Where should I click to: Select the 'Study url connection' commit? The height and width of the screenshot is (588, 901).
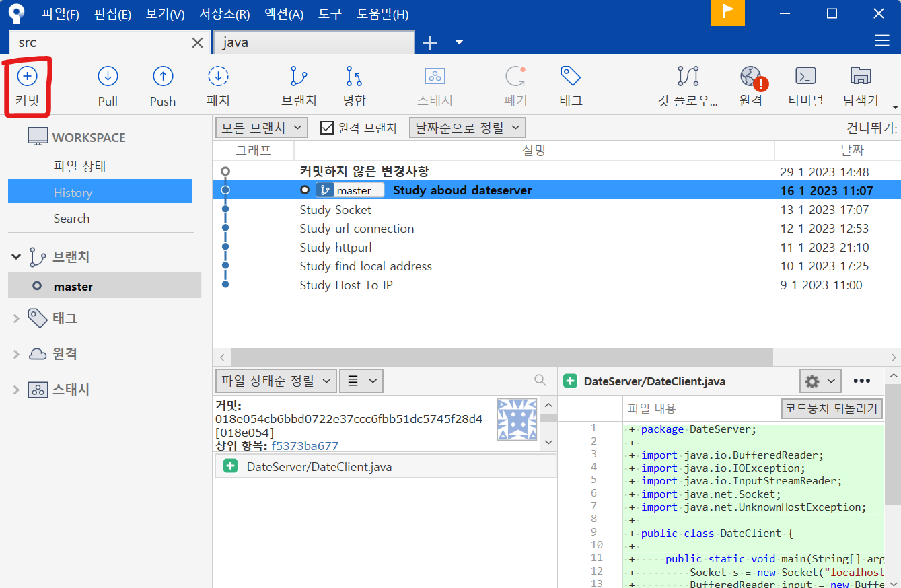[556, 229]
